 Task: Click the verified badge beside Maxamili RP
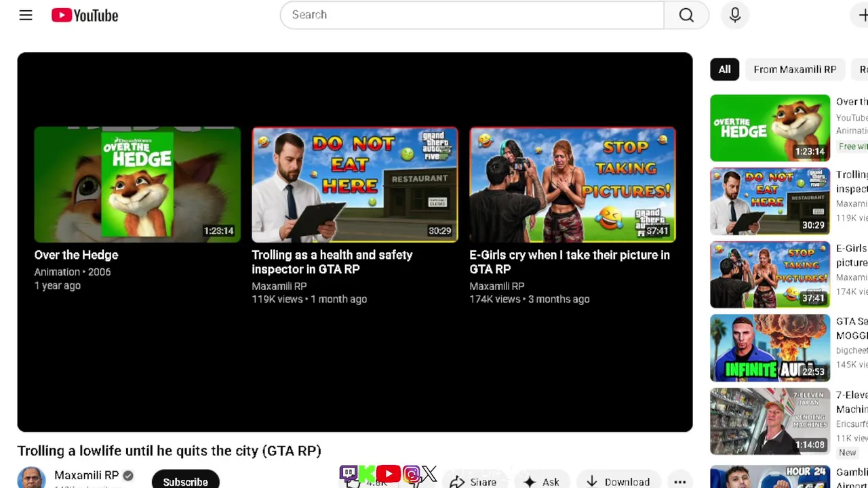point(128,476)
